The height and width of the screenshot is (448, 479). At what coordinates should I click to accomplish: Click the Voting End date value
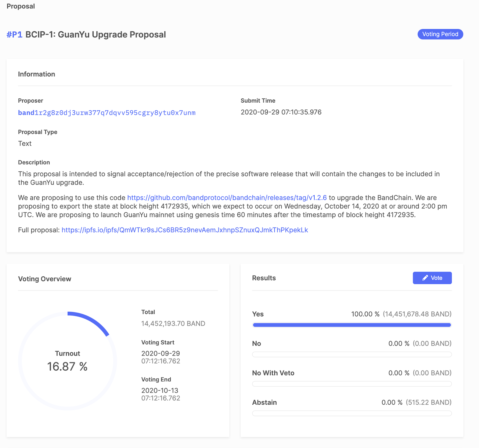coord(161,394)
